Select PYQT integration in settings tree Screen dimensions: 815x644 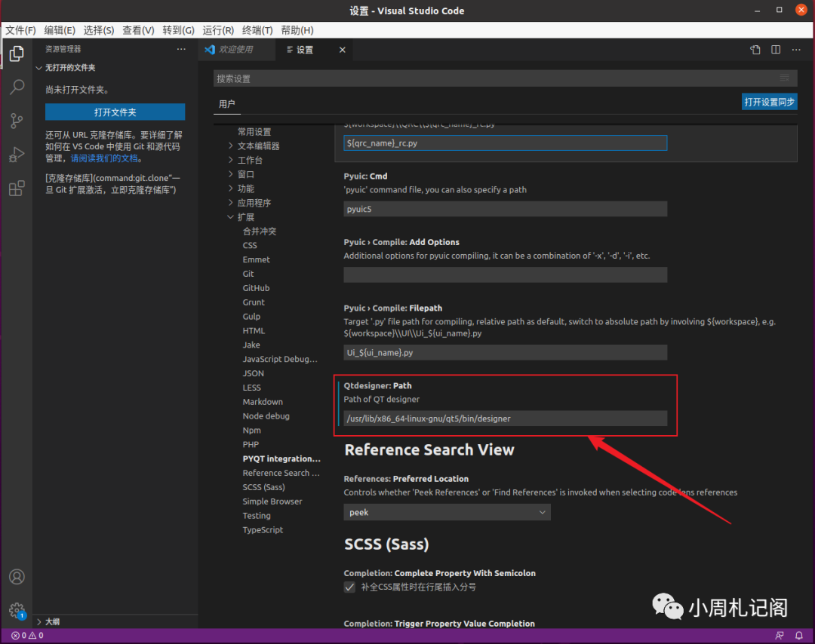(281, 458)
